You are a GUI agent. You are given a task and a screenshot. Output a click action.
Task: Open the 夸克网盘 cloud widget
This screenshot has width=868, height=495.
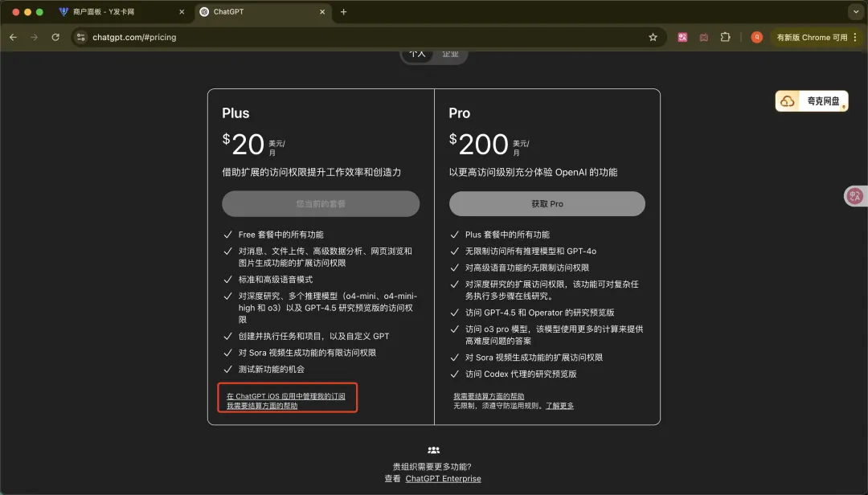pos(811,100)
